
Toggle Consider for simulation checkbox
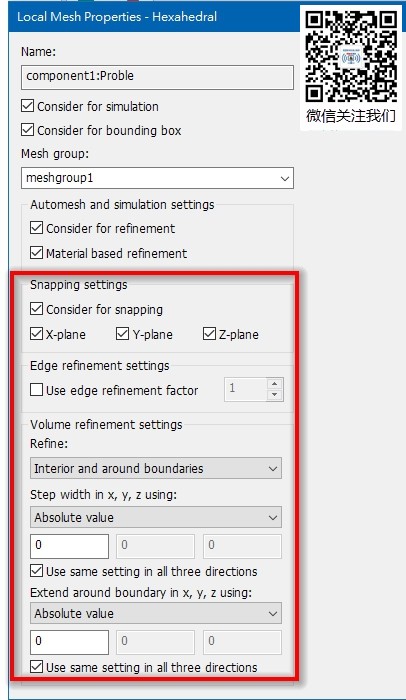(x=28, y=106)
